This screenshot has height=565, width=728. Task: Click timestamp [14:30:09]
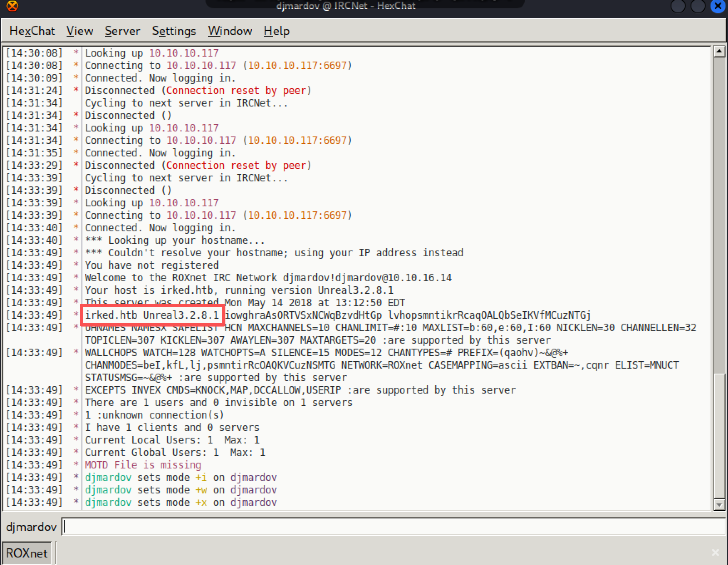(34, 78)
